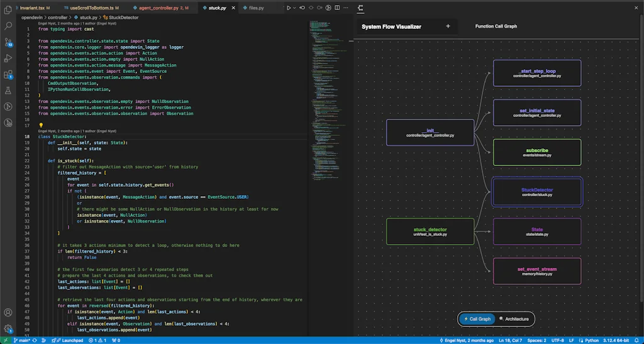Open the More Actions ellipsis in editor toolbar

(x=346, y=8)
